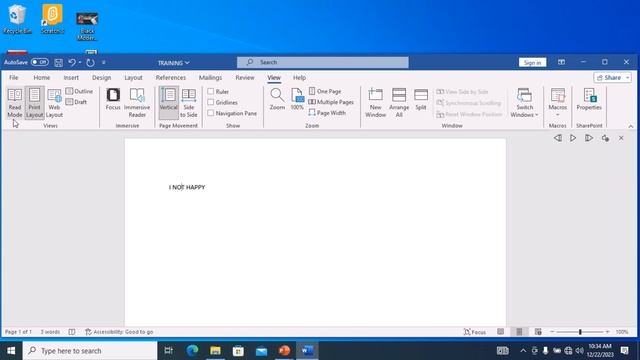This screenshot has height=360, width=640.
Task: Open reading toolbar settings icon
Action: 605,138
